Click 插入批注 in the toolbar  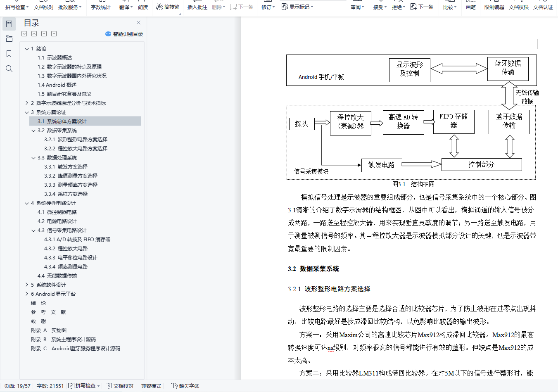click(x=197, y=7)
